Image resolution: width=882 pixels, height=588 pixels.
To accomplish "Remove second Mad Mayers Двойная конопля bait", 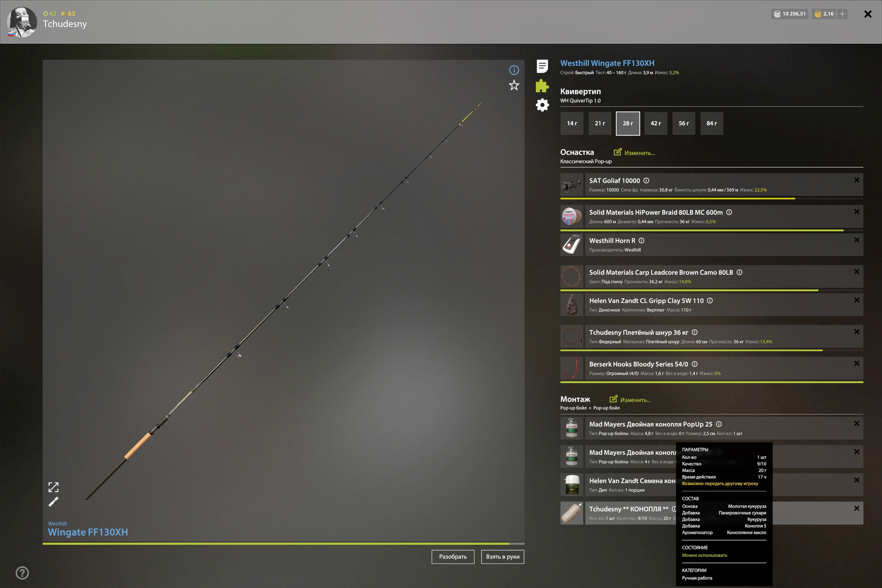I will coord(857,452).
